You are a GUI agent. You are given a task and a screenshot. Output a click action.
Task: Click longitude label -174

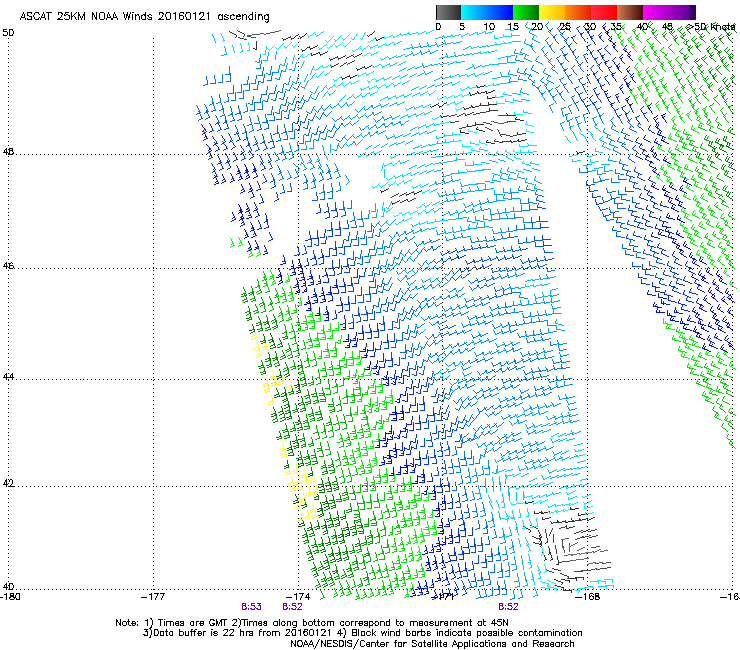coord(298,597)
